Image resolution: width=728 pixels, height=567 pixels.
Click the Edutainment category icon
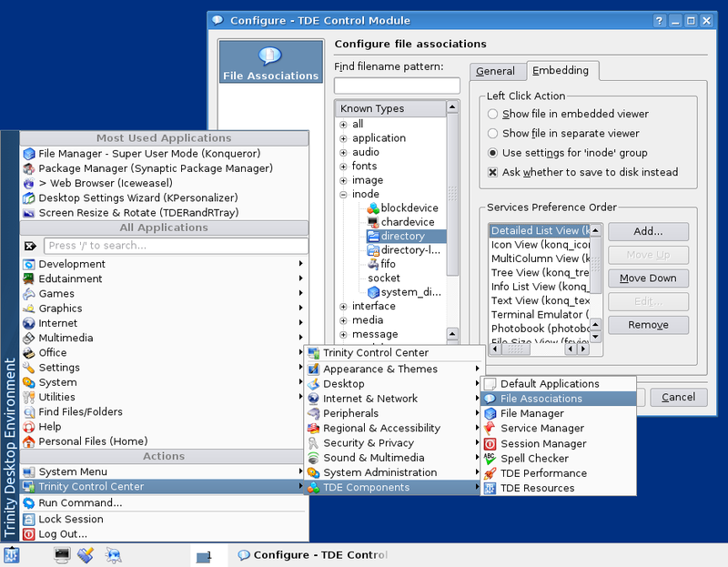pos(29,279)
